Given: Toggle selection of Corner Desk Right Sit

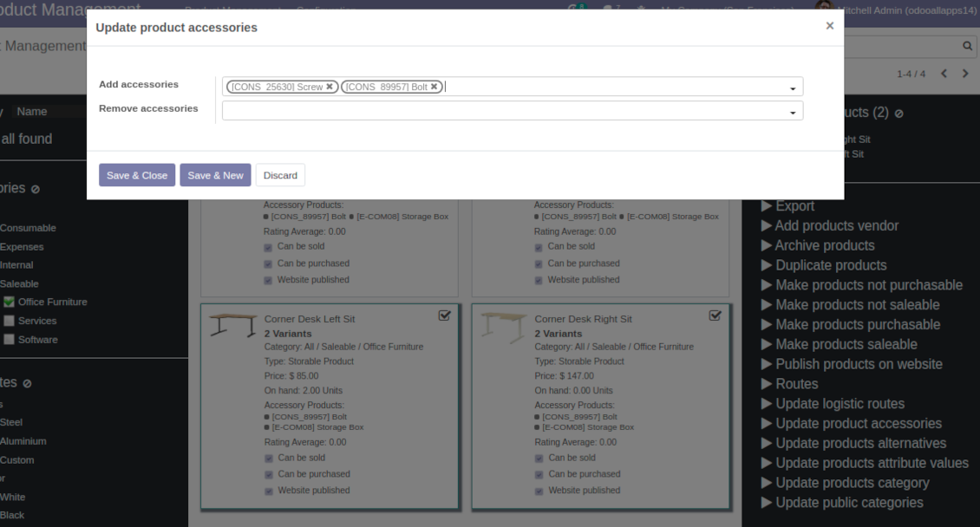Looking at the screenshot, I should (715, 316).
